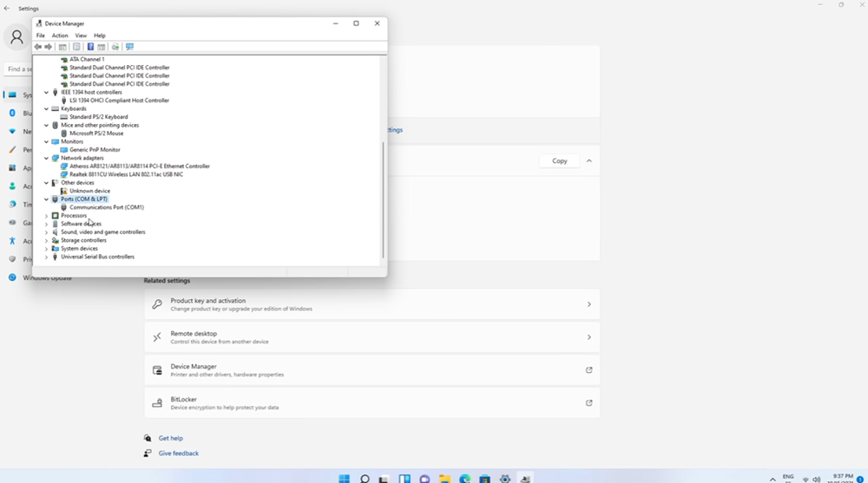Screen dimensions: 868x483
Task: Open Remote desktop settings
Action: pyautogui.click(x=372, y=337)
